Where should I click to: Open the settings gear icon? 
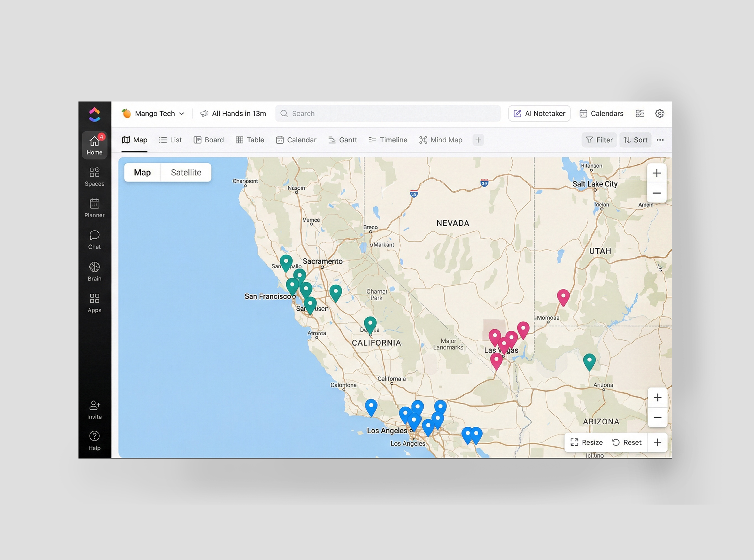point(659,113)
